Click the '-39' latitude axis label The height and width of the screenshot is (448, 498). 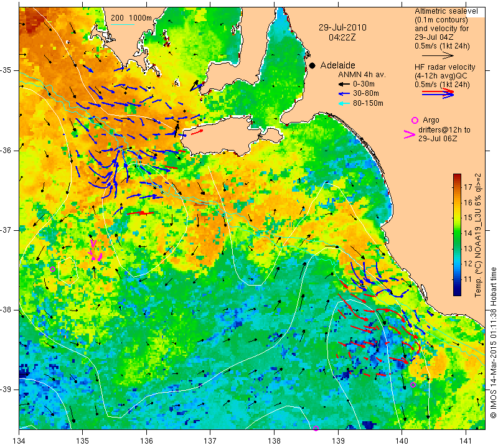[7, 390]
